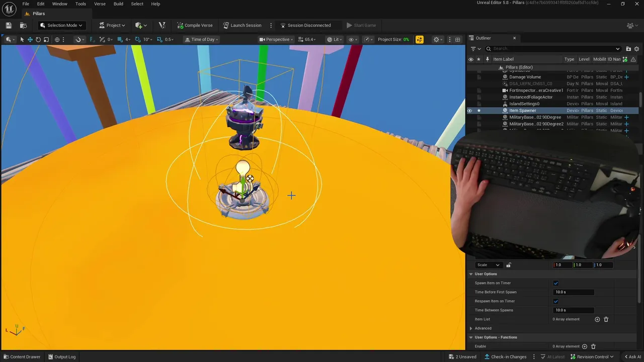Open the Perspective view dropdown

click(x=276, y=39)
